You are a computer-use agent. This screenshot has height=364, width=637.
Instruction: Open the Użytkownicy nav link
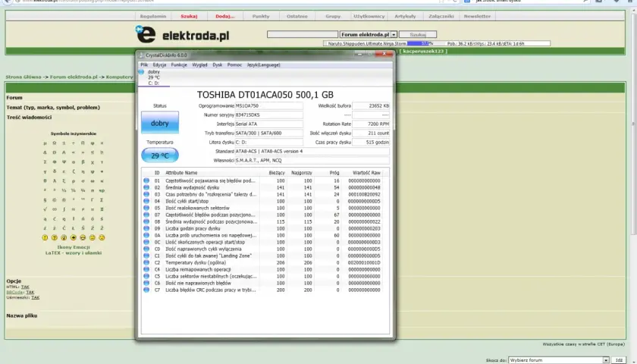(369, 16)
